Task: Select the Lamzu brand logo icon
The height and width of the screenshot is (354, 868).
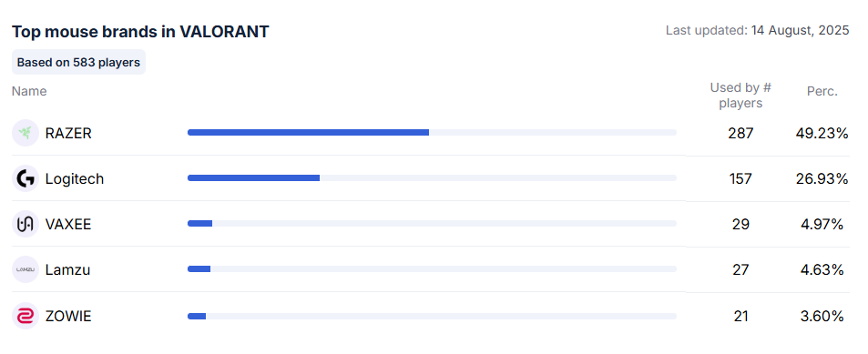Action: tap(25, 269)
